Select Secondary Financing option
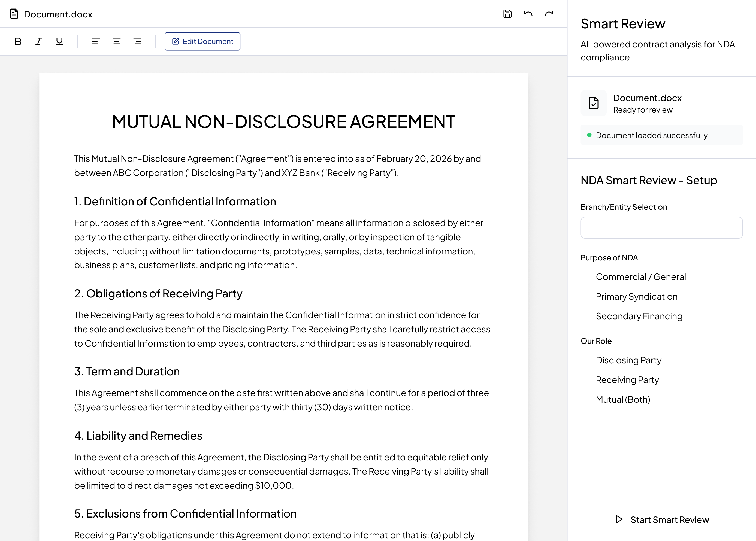Image resolution: width=756 pixels, height=541 pixels. (639, 316)
